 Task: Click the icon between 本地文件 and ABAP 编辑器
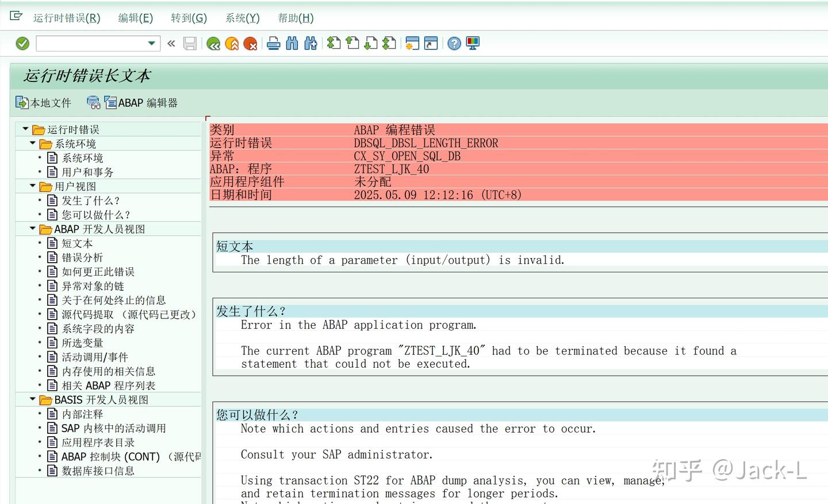click(93, 103)
